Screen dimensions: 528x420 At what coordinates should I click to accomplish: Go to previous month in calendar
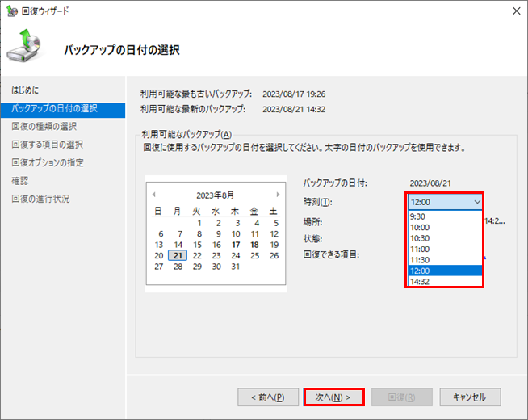pos(154,195)
